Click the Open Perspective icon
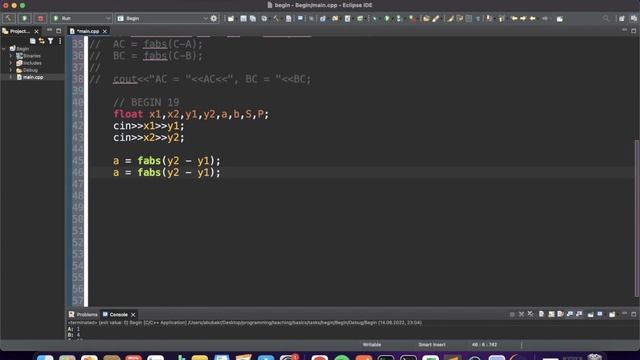The width and height of the screenshot is (640, 360). tap(622, 18)
